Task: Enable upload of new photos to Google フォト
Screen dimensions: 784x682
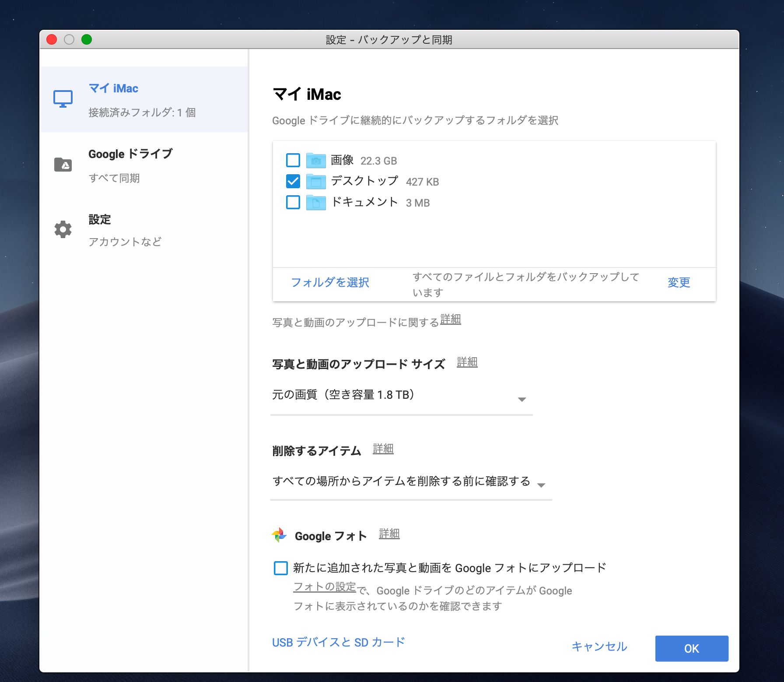Action: click(281, 568)
